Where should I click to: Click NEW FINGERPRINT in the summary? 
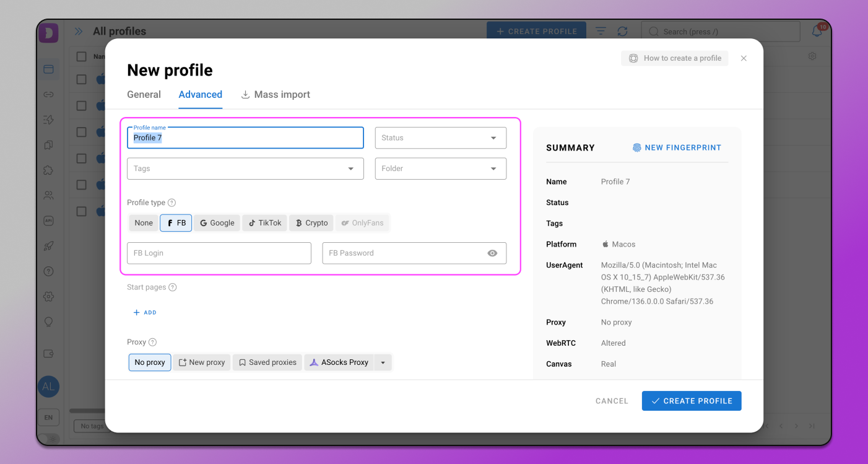tap(677, 148)
